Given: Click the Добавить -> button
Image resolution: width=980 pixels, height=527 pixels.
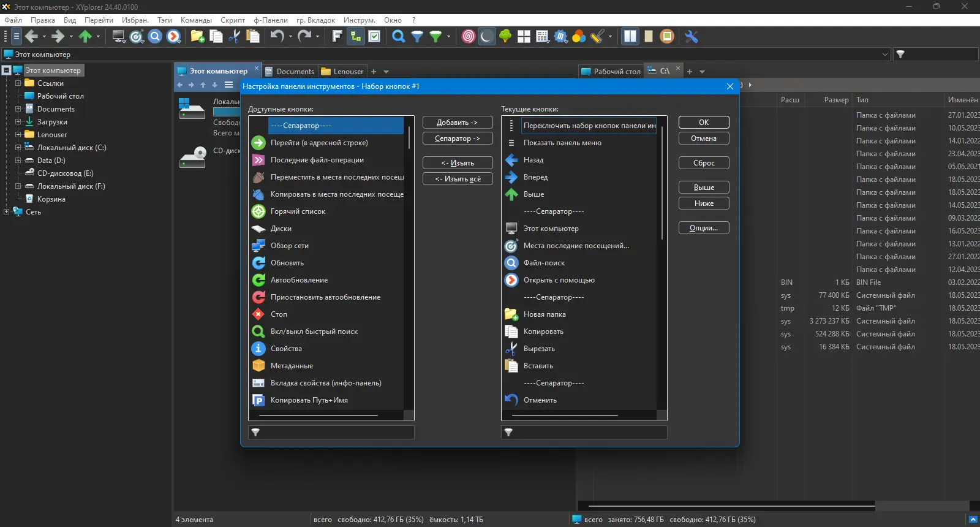Looking at the screenshot, I should click(458, 123).
